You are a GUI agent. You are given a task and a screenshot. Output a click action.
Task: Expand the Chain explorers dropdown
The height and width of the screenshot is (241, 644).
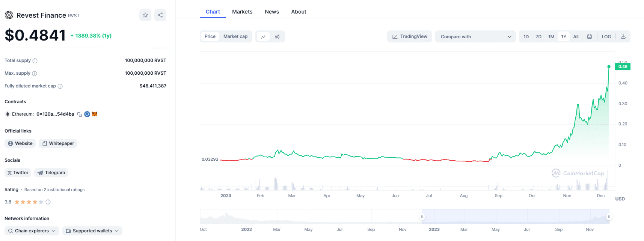32,231
